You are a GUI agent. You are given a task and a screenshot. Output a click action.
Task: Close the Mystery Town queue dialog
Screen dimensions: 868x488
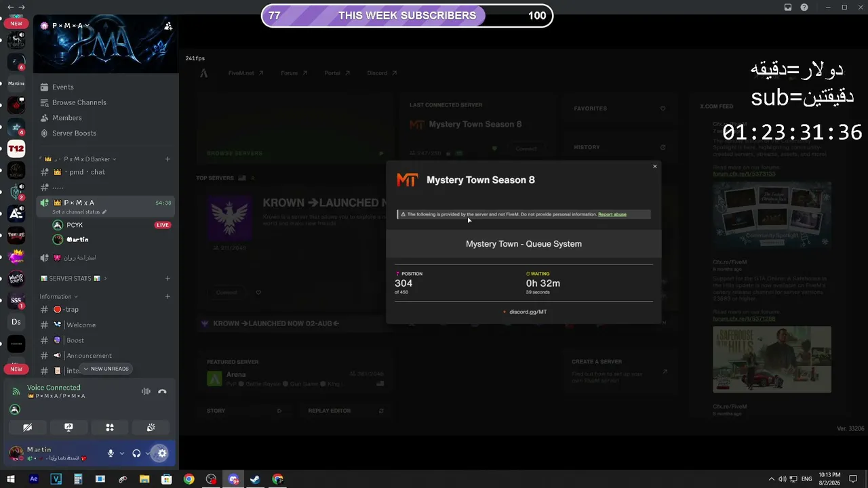coord(654,166)
